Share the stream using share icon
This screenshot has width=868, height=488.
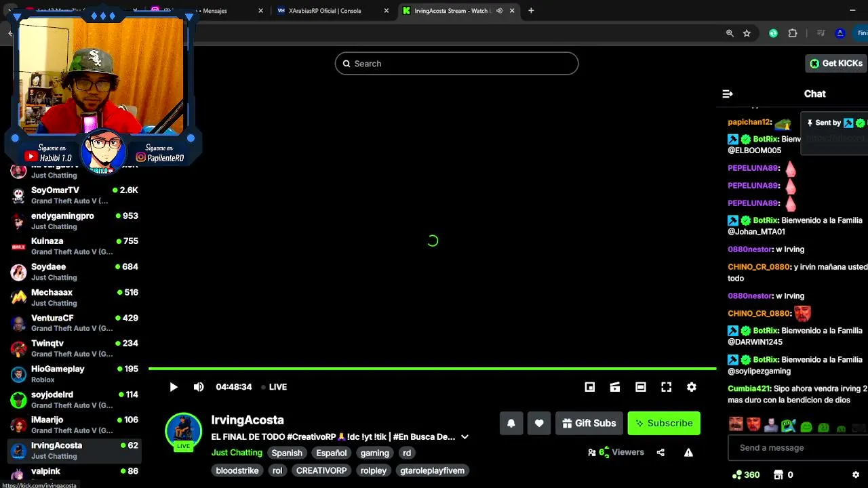pyautogui.click(x=660, y=453)
